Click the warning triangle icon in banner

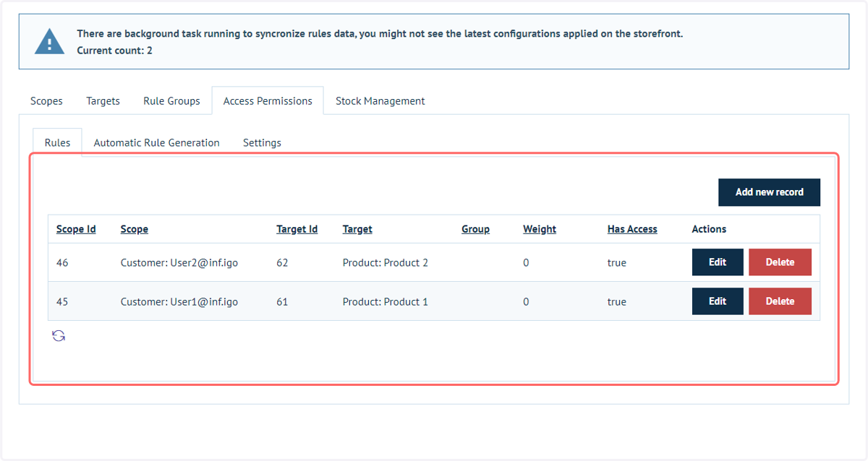[x=49, y=42]
